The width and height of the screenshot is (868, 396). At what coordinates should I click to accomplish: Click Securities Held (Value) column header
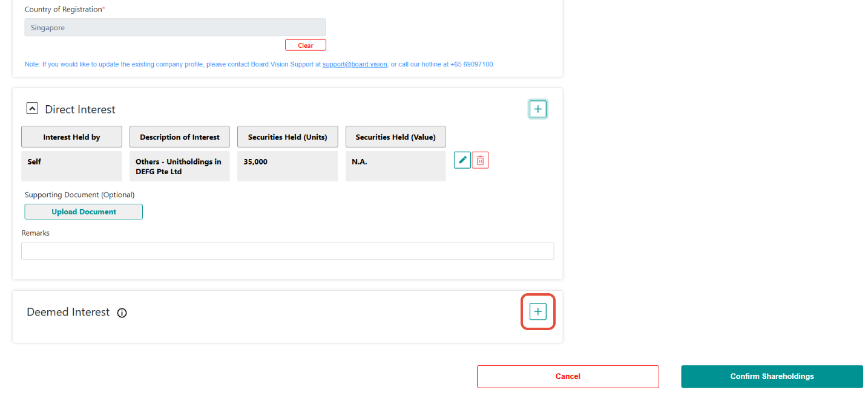coord(395,137)
